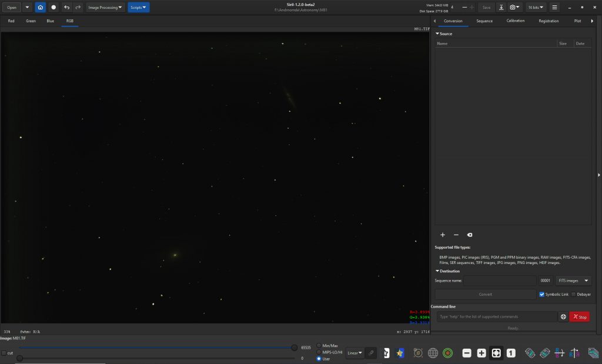Screen dimensions: 602x364
Task: Decrease the thread count with minus
Action: point(464,7)
